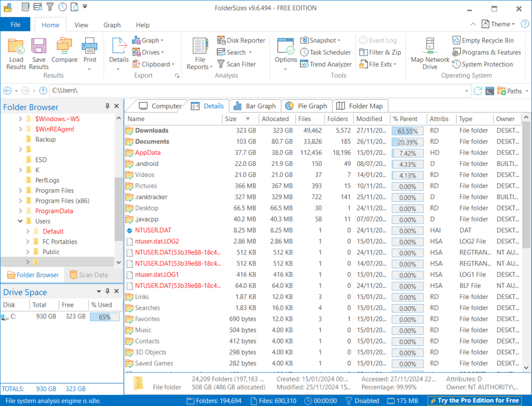This screenshot has width=532, height=406.
Task: Close the Drive Space panel
Action: coord(116,291)
